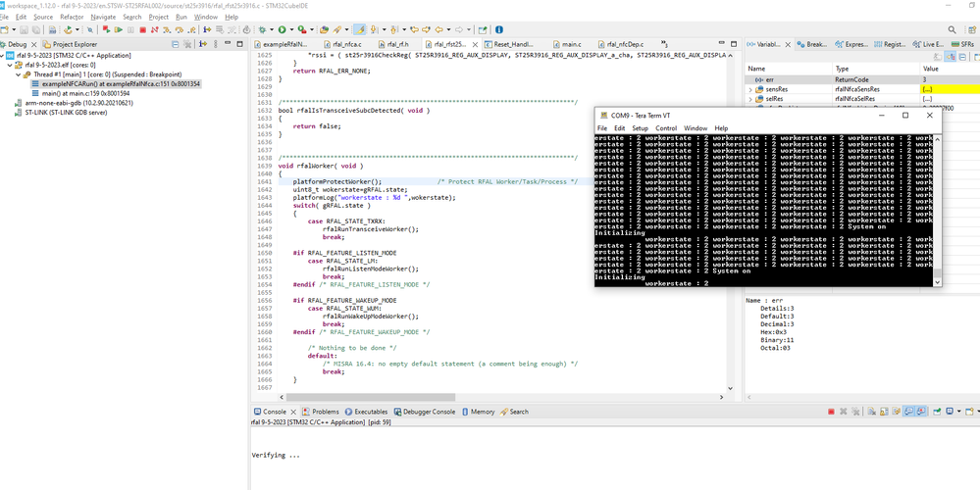The width and height of the screenshot is (980, 490).
Task: Click the Value column header in Variables
Action: pyautogui.click(x=950, y=69)
